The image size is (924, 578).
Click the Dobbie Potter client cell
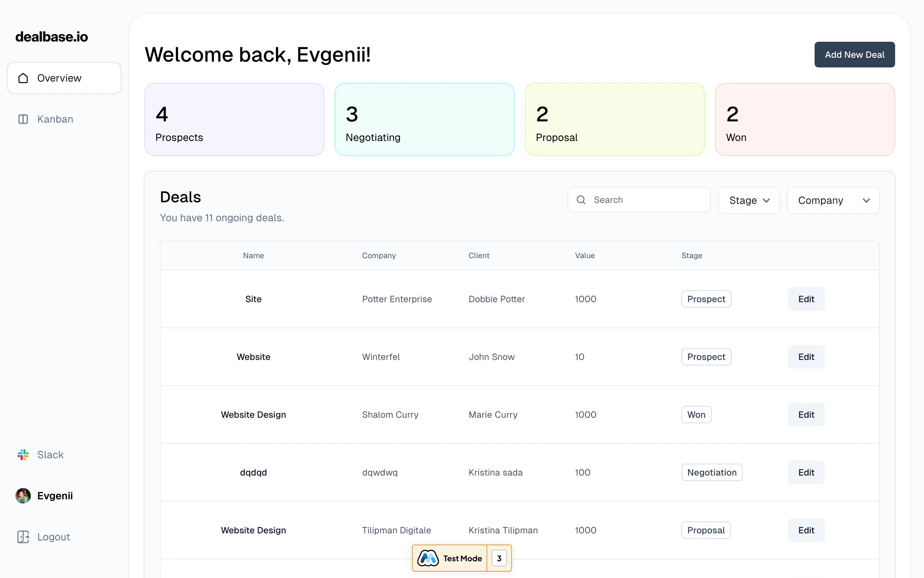click(496, 299)
